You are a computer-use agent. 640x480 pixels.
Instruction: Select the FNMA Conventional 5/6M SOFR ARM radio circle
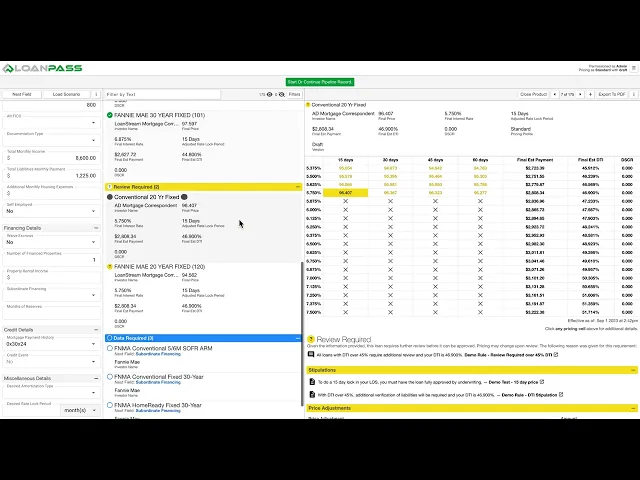[109, 348]
